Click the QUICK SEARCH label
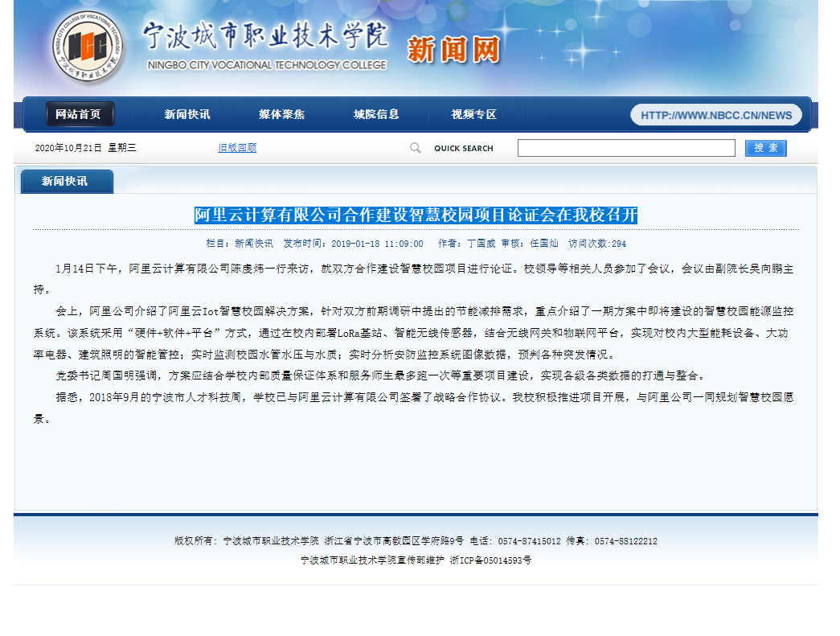Image resolution: width=840 pixels, height=636 pixels. pos(463,149)
